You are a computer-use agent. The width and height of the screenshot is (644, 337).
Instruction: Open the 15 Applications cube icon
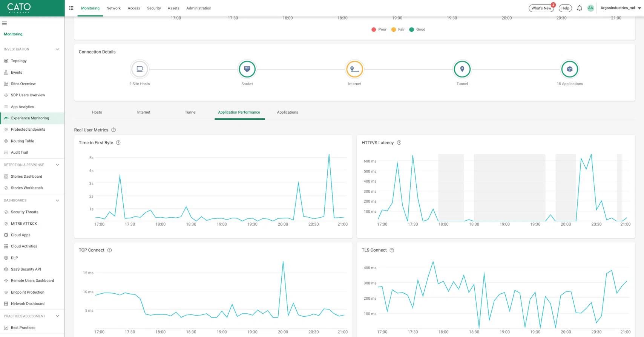coord(569,69)
